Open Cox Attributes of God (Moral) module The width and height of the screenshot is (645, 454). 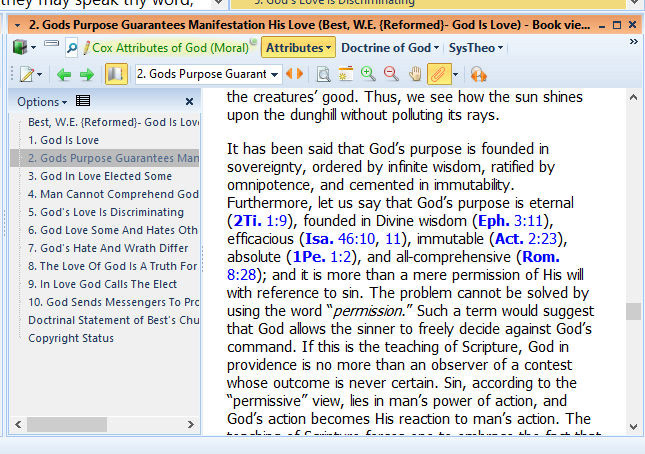click(x=170, y=48)
